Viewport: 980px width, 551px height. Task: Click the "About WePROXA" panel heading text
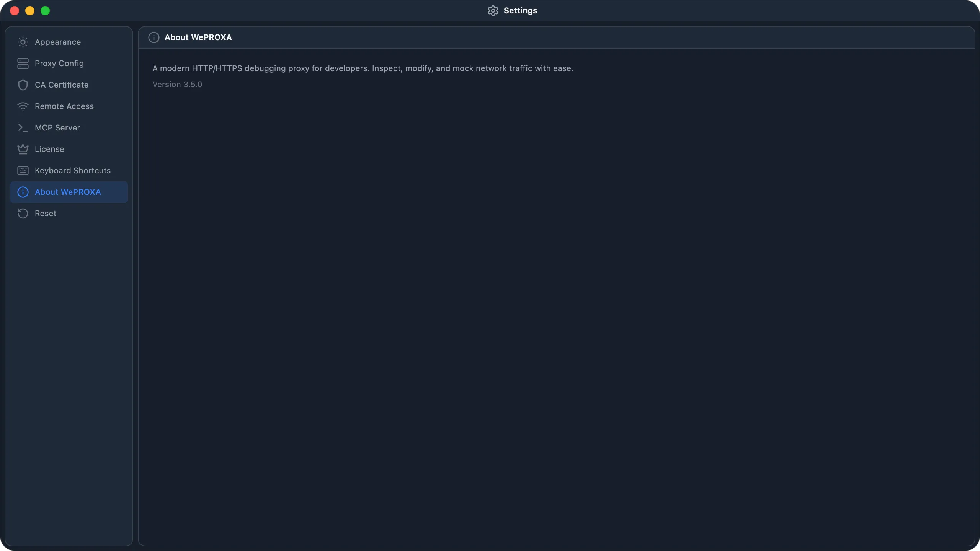[198, 37]
